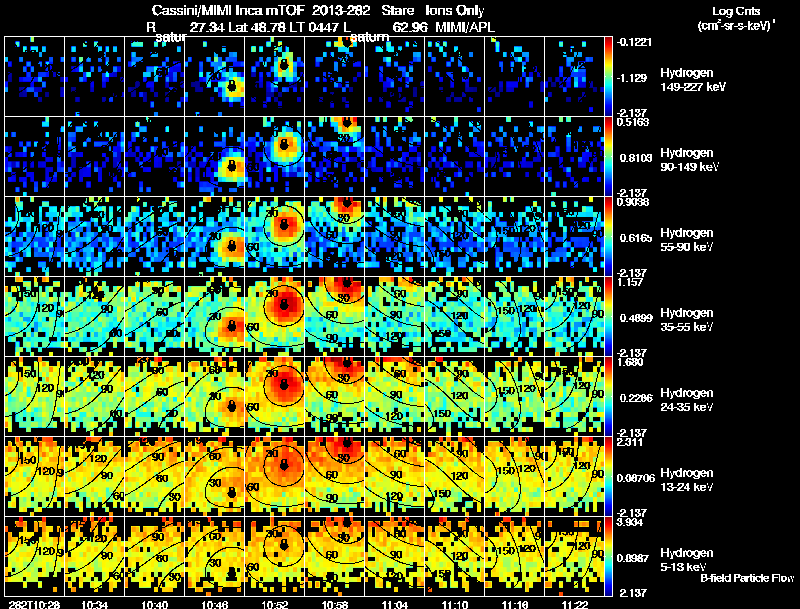Select the 'Hydrogen 35-55 keV' row label
The width and height of the screenshot is (800, 609).
coord(687,320)
